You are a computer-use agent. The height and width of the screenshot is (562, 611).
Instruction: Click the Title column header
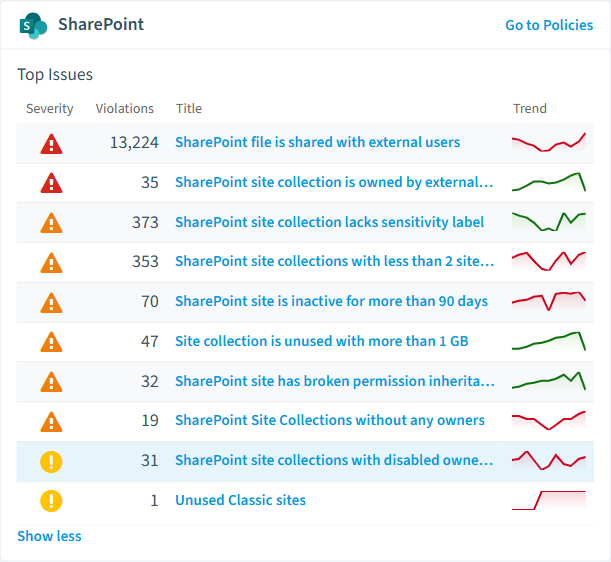(189, 108)
